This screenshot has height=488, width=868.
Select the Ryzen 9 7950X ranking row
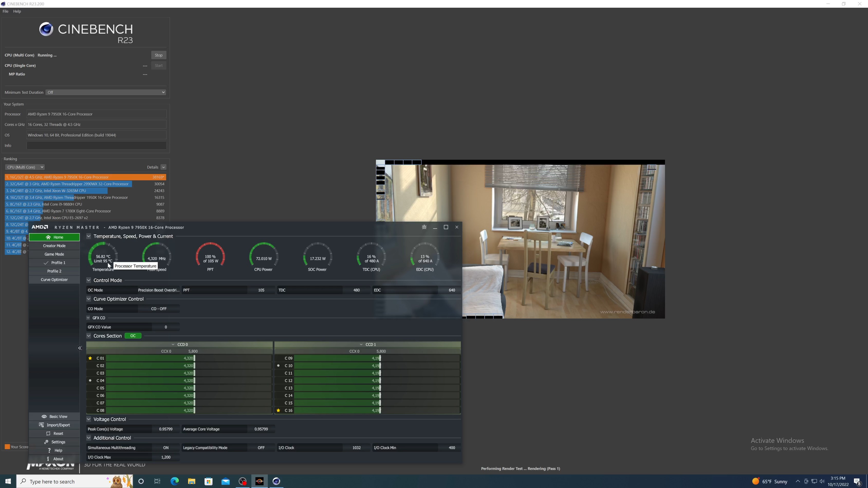click(85, 177)
